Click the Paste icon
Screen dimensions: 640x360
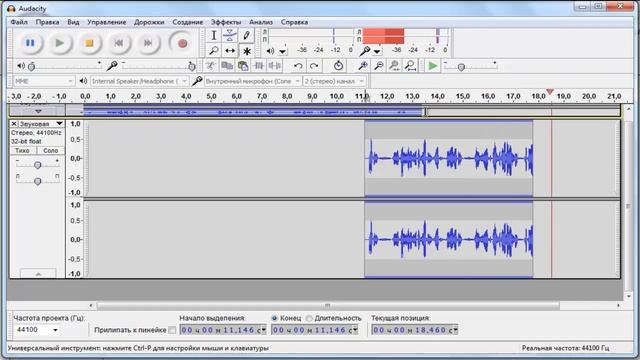[243, 66]
